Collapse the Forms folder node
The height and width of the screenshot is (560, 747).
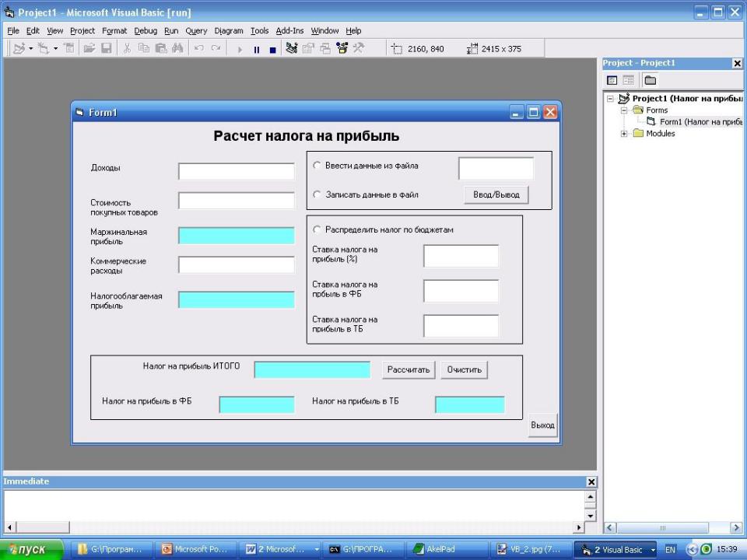pos(623,110)
